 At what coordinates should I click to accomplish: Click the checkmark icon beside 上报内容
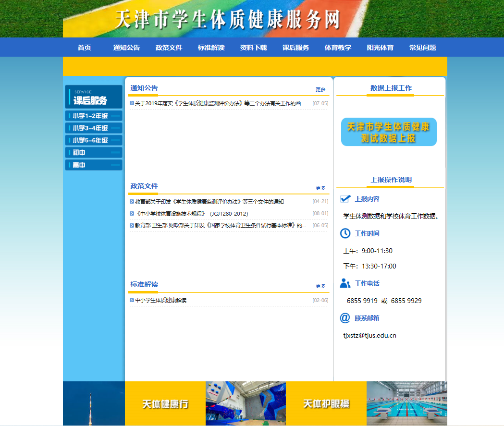[x=345, y=199]
